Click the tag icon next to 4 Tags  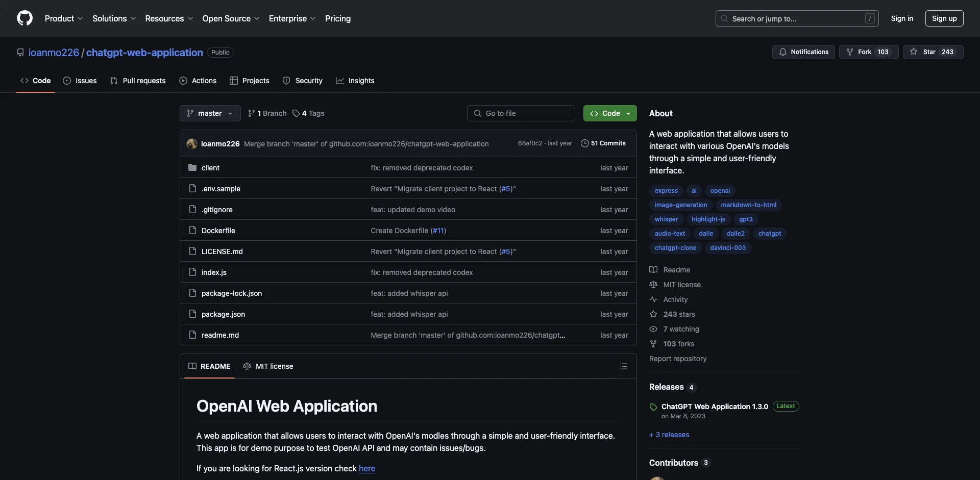pyautogui.click(x=296, y=113)
